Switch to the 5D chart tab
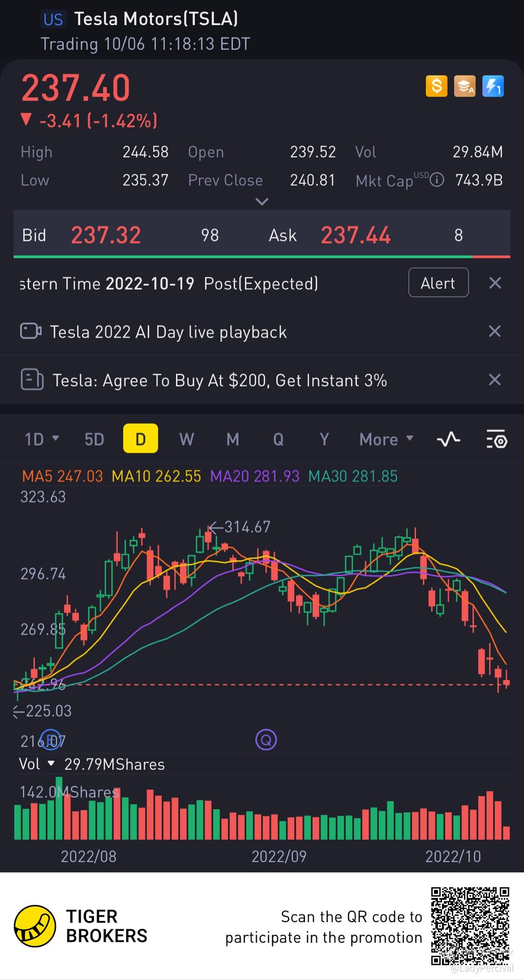524x980 pixels. [x=94, y=439]
